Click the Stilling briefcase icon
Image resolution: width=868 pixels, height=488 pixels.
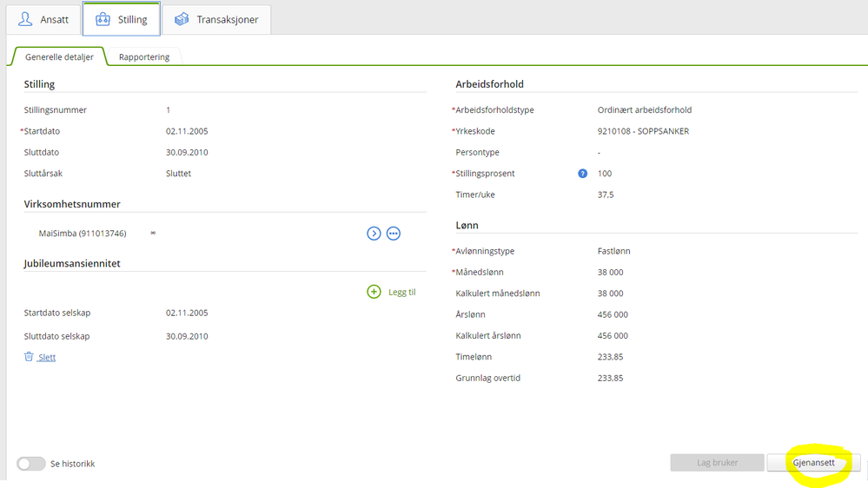[x=103, y=19]
